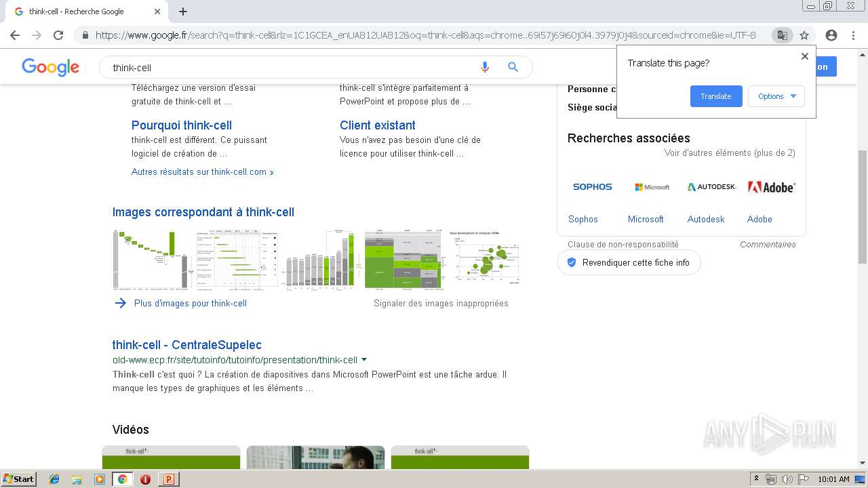Click the Autodesk logo
Image resolution: width=868 pixels, height=488 pixels.
coord(711,187)
